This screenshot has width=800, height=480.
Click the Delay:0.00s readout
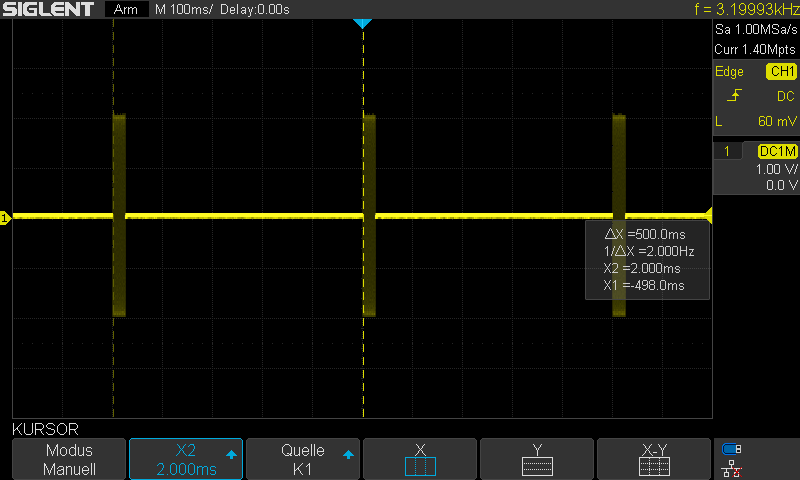(x=255, y=9)
